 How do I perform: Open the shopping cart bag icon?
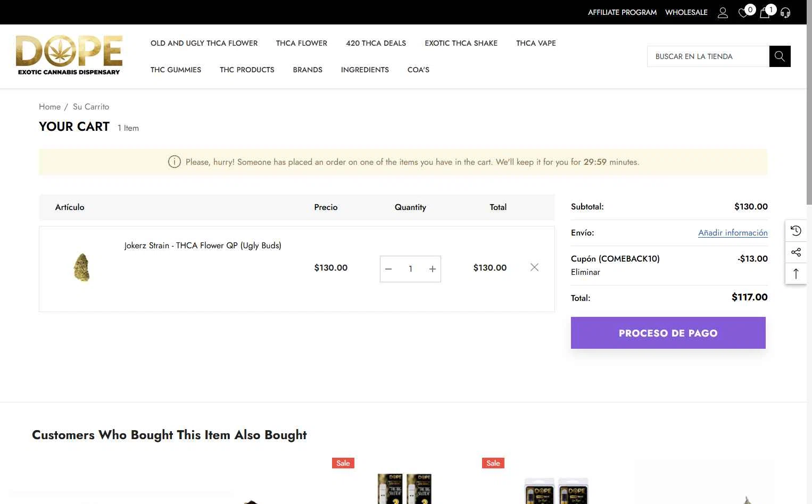pyautogui.click(x=765, y=13)
